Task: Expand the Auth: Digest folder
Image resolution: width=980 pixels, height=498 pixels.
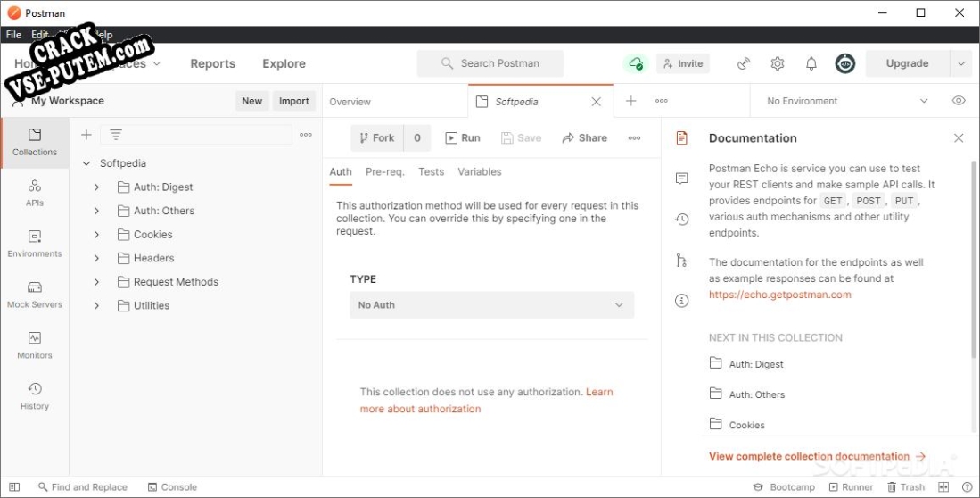Action: (x=96, y=187)
